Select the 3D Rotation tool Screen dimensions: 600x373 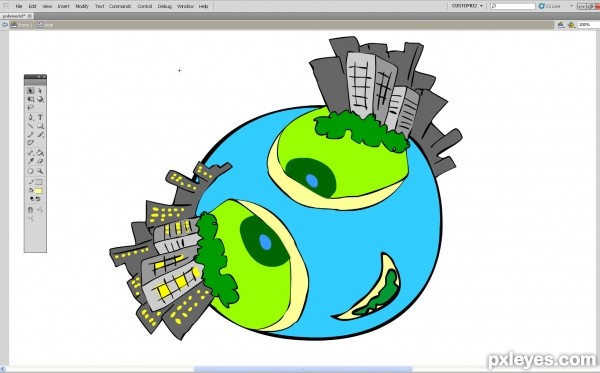(x=40, y=99)
